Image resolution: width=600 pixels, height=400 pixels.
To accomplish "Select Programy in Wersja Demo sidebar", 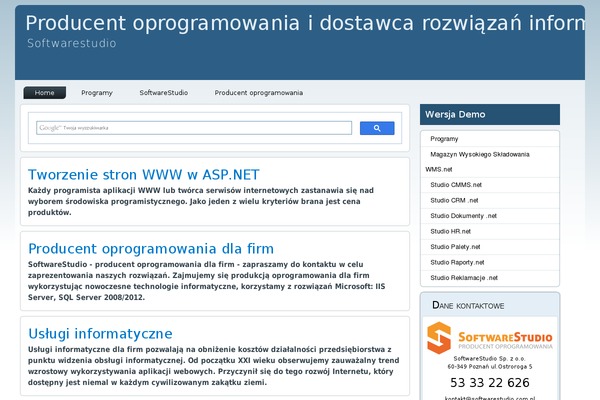I will [444, 139].
